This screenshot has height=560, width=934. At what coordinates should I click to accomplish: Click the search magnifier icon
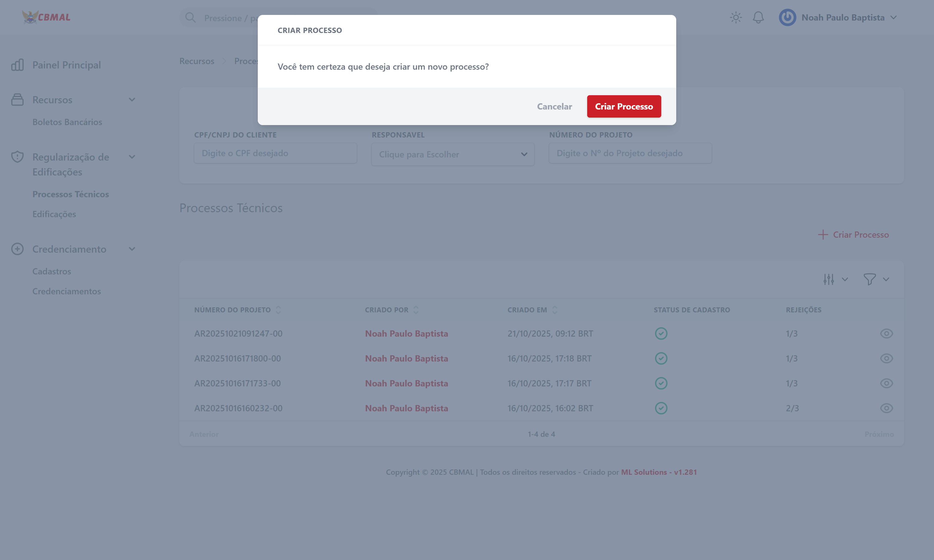pyautogui.click(x=190, y=18)
